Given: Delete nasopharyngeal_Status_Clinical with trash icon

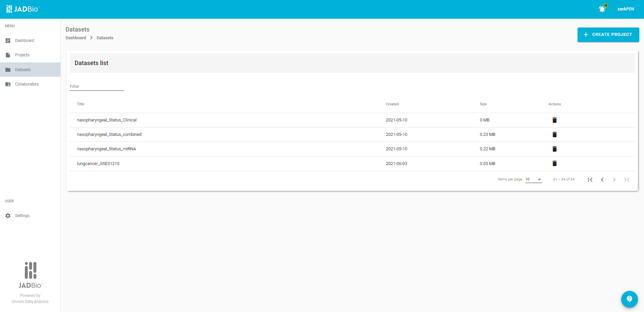Looking at the screenshot, I should tap(554, 120).
